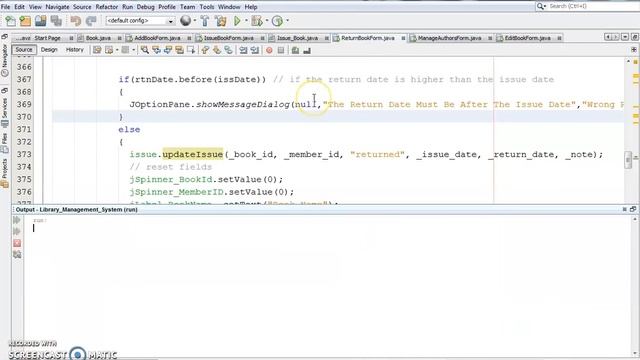Open the Projects side panel
The image size is (640, 360).
click(x=5, y=173)
